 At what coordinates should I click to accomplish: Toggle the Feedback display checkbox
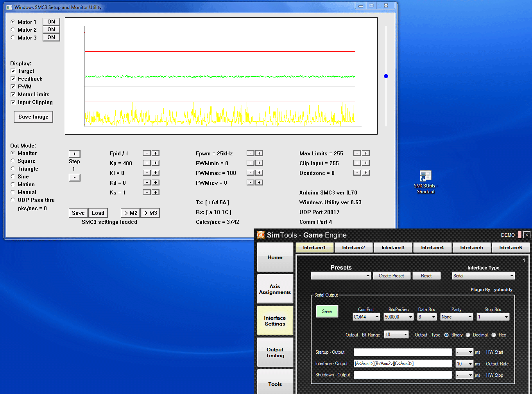[13, 79]
